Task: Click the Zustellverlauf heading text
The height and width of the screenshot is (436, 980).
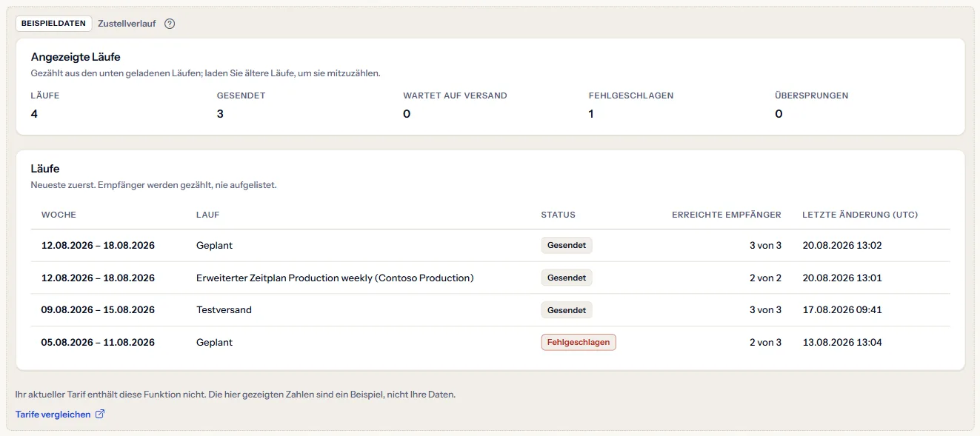Action: click(x=127, y=24)
